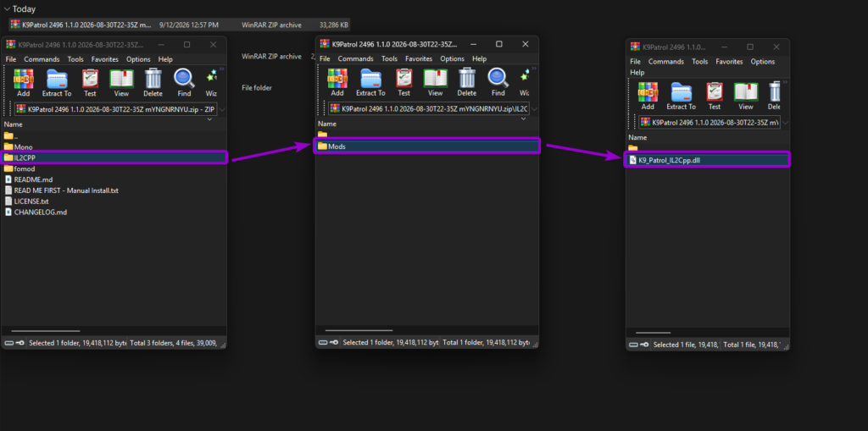The image size is (868, 431).
Task: Click Extract To icon in right WinRAR window
Action: click(681, 96)
